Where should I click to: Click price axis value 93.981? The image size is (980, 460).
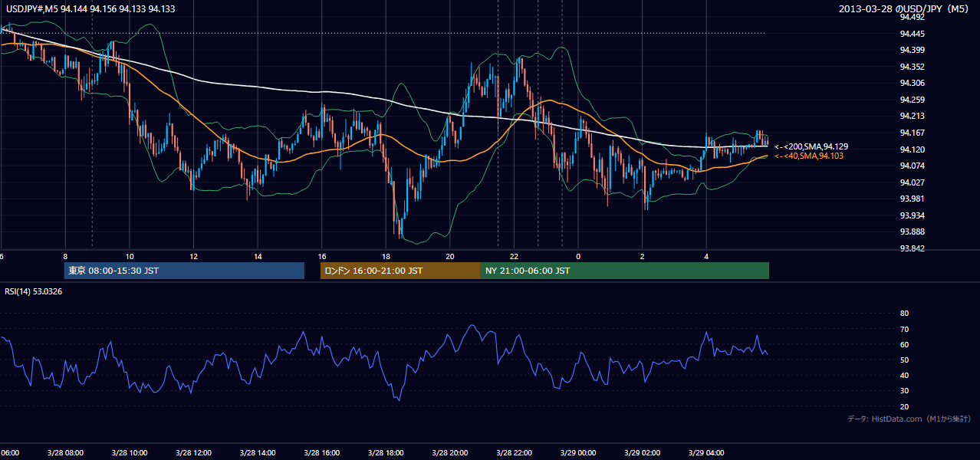[x=912, y=199]
